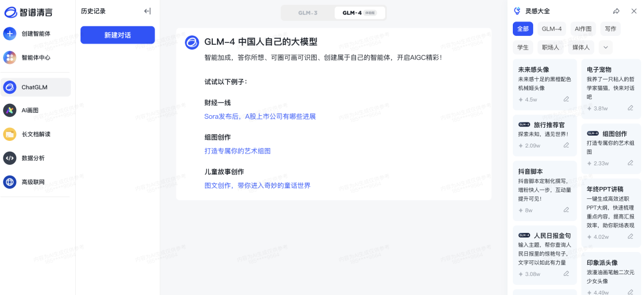Image resolution: width=644 pixels, height=295 pixels.
Task: Collapse the 历史记录 panel arrow
Action: [x=147, y=11]
